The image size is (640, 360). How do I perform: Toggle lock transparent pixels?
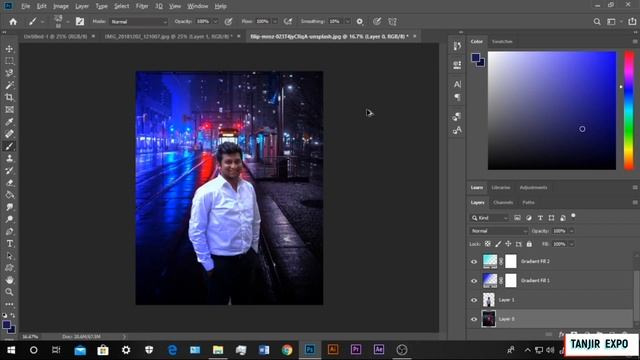[488, 244]
